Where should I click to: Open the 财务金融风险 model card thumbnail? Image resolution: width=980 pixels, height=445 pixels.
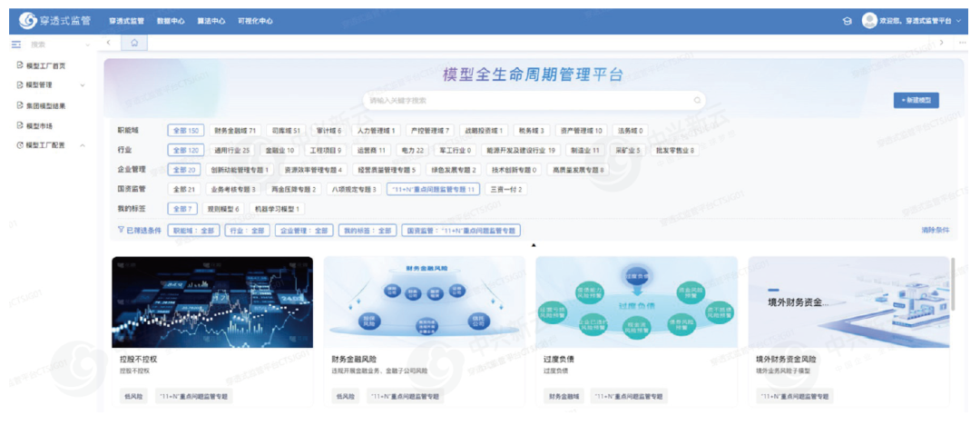(425, 302)
